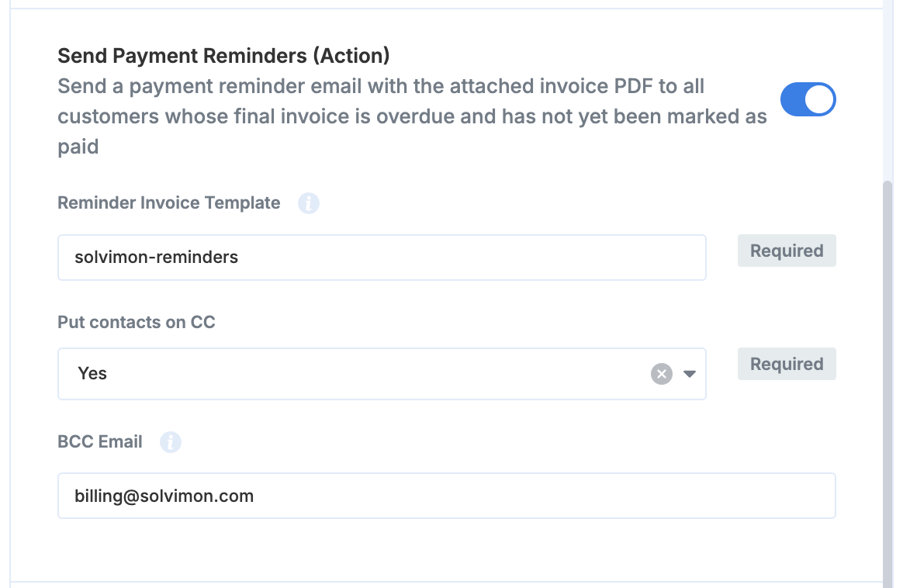Toggle the Send Payment Reminders switch
The height and width of the screenshot is (588, 903).
(x=808, y=100)
